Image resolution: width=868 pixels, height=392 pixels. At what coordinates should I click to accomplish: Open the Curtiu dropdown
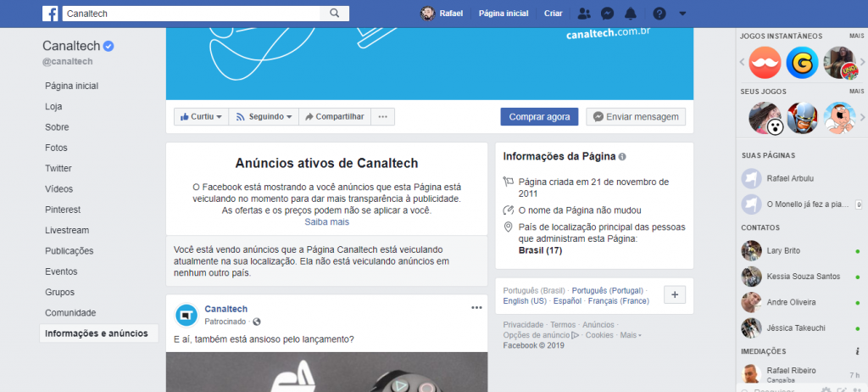click(x=202, y=117)
